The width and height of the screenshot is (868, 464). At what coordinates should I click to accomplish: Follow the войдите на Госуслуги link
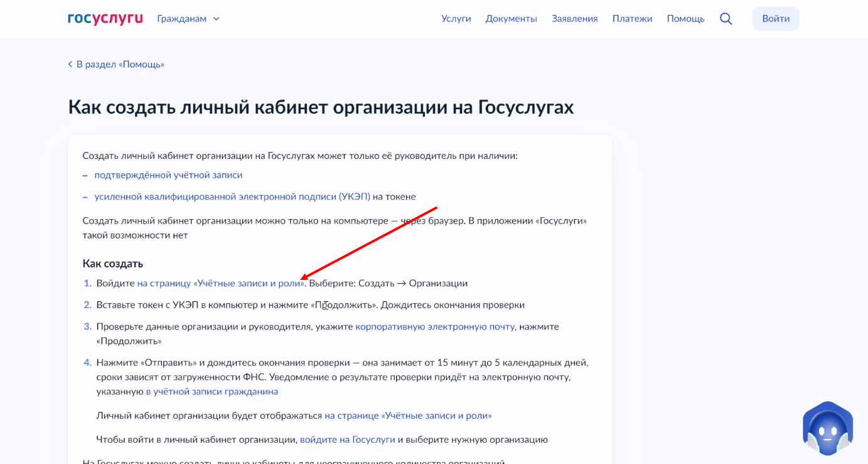point(347,440)
